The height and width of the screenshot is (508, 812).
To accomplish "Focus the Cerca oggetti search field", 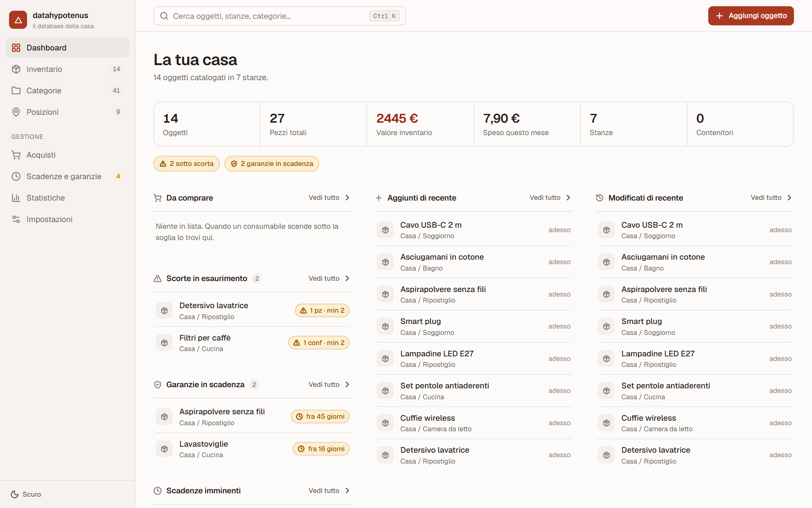I will tap(279, 16).
